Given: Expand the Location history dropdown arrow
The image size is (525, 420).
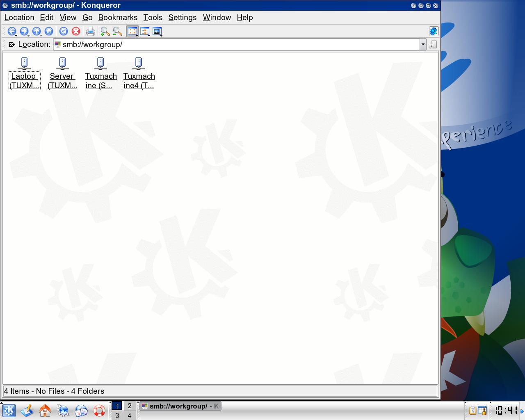Looking at the screenshot, I should [423, 44].
